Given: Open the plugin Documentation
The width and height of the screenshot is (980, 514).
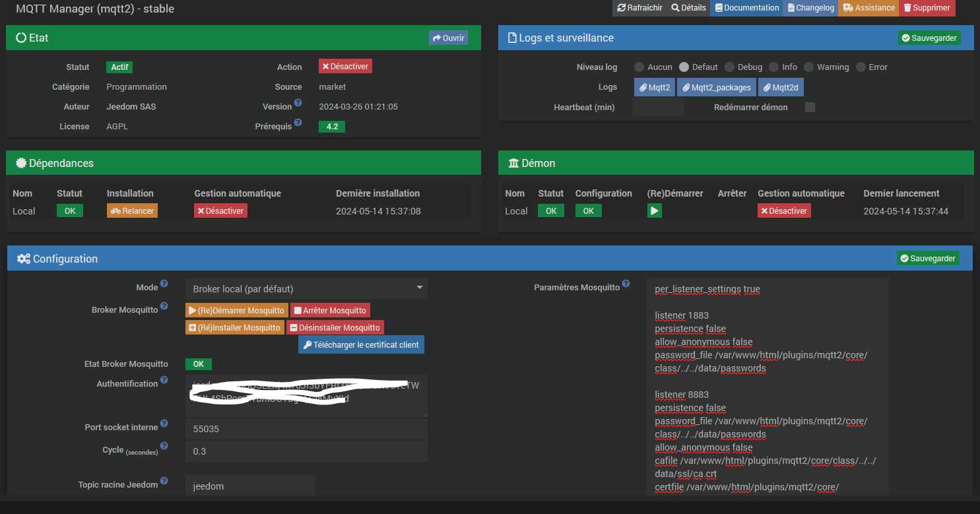Looking at the screenshot, I should (746, 8).
